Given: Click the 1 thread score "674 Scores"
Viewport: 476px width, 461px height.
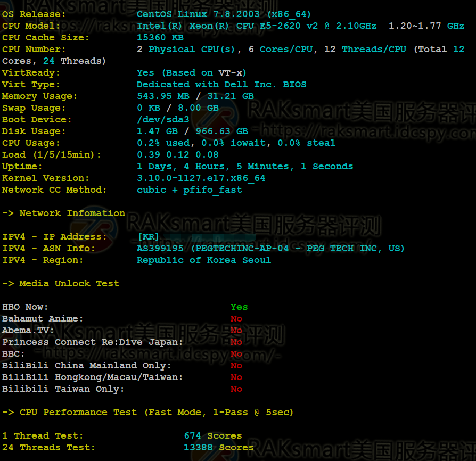Looking at the screenshot, I should (x=213, y=436).
